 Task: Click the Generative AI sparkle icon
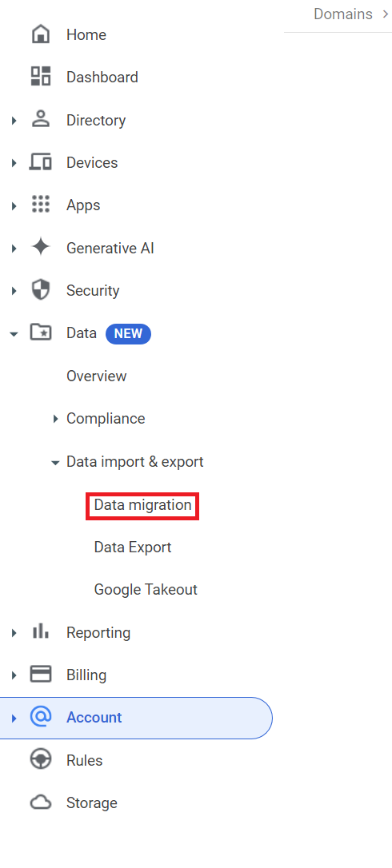41,248
